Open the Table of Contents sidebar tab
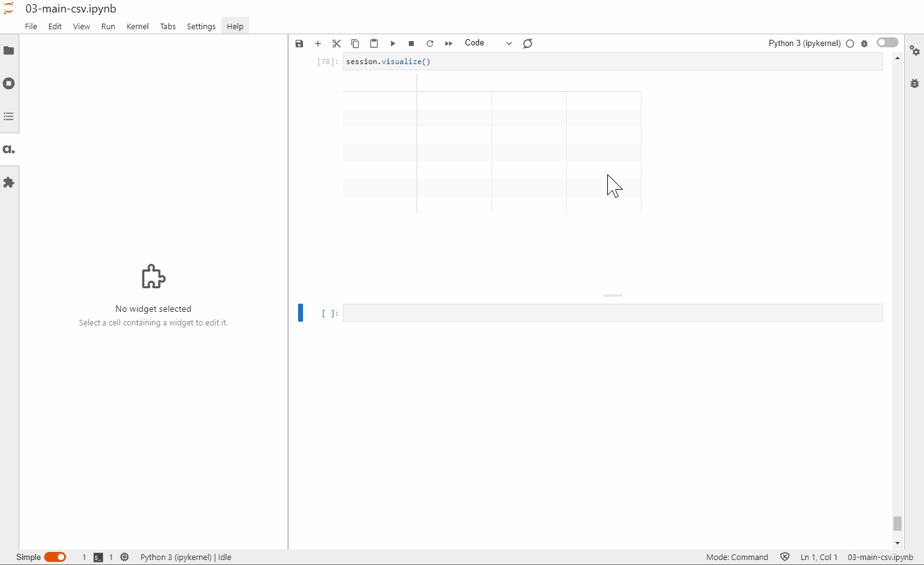924x565 pixels. click(9, 116)
